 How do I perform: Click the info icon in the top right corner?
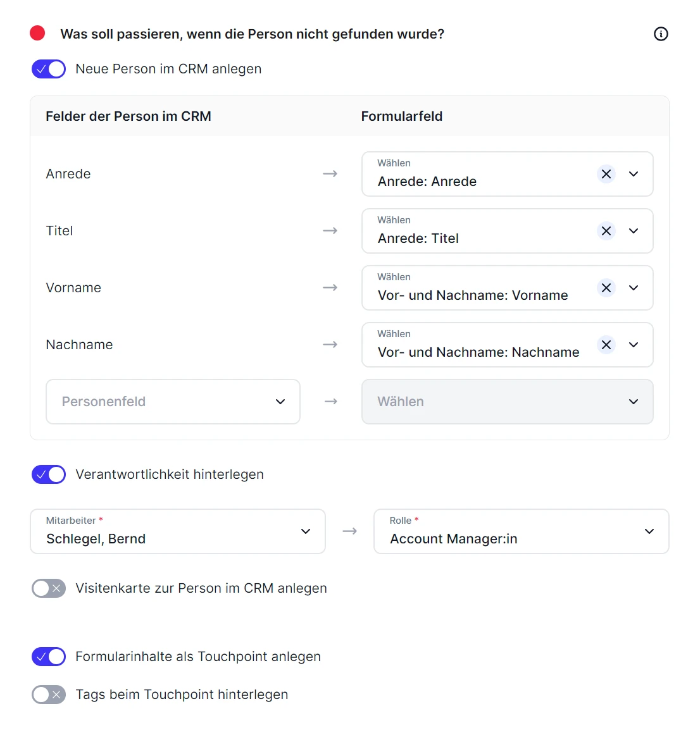661,34
